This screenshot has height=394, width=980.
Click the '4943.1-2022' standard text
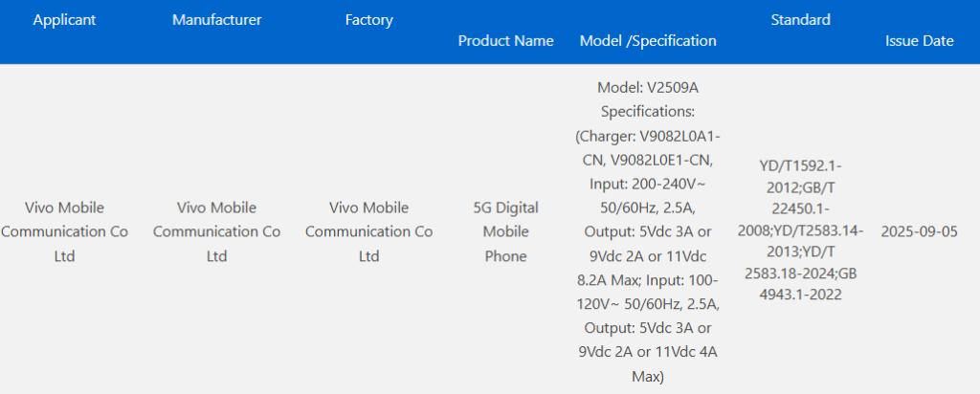(x=800, y=295)
